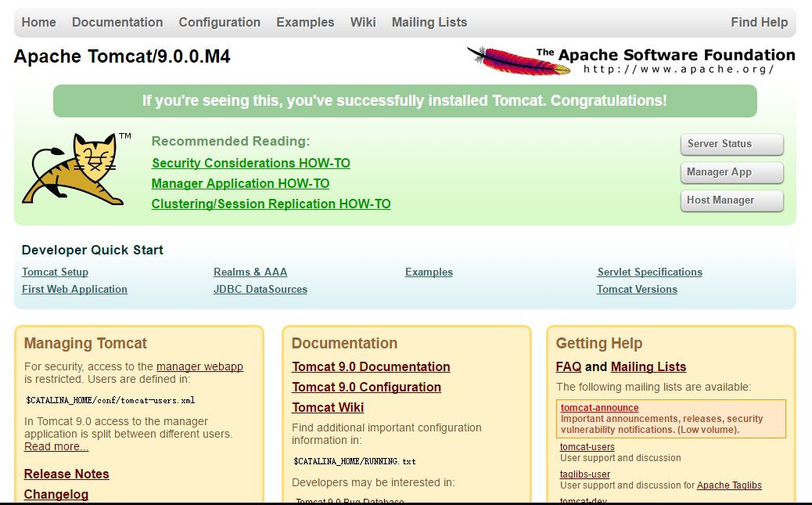The height and width of the screenshot is (505, 812).
Task: Open First Web Application link
Action: pyautogui.click(x=74, y=290)
